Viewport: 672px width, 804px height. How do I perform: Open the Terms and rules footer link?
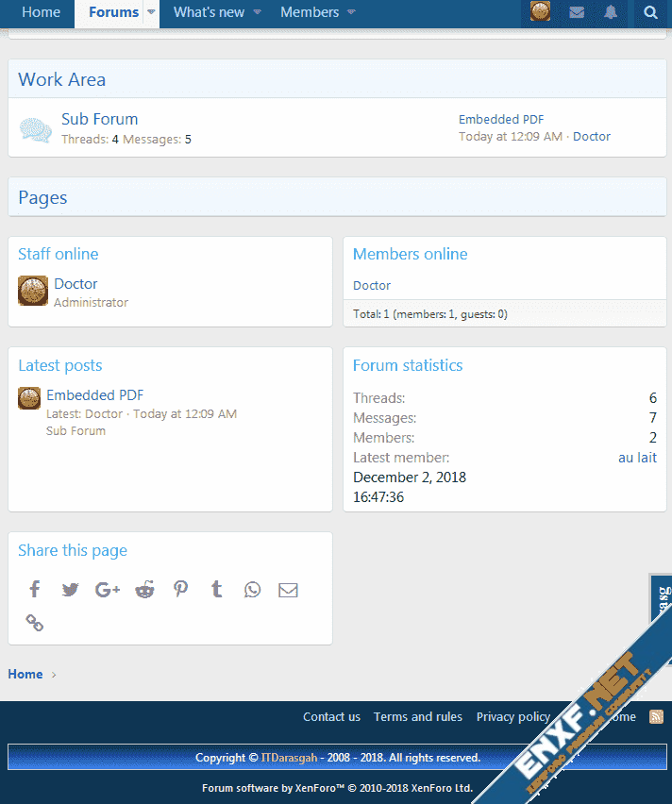tap(417, 717)
